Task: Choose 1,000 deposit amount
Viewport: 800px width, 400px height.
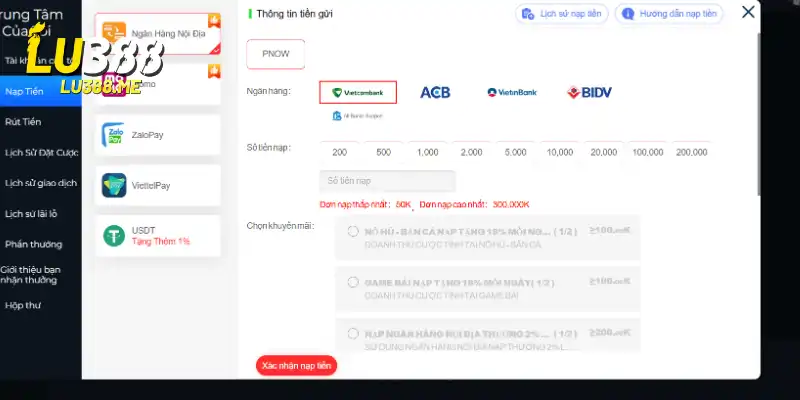Action: 428,152
